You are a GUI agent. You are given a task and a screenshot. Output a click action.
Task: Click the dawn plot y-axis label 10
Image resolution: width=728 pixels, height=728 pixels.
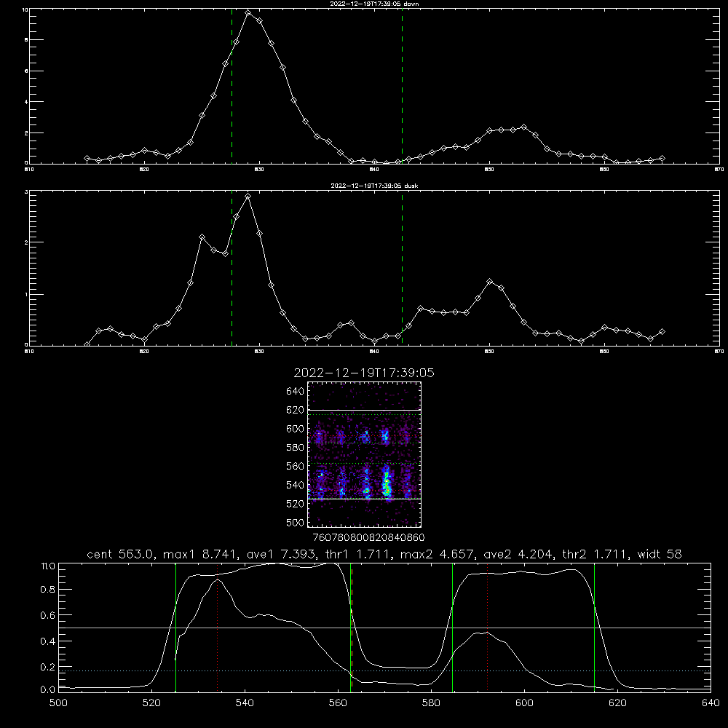[25, 9]
